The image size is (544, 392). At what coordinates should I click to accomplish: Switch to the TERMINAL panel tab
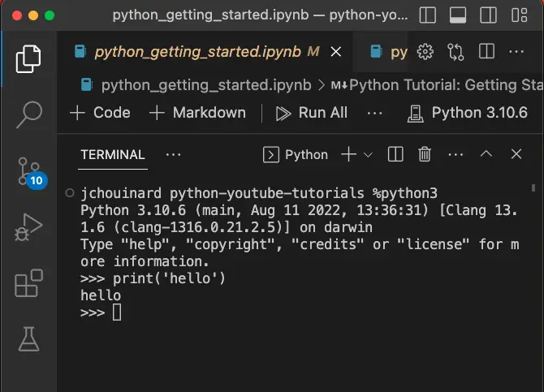coord(113,154)
